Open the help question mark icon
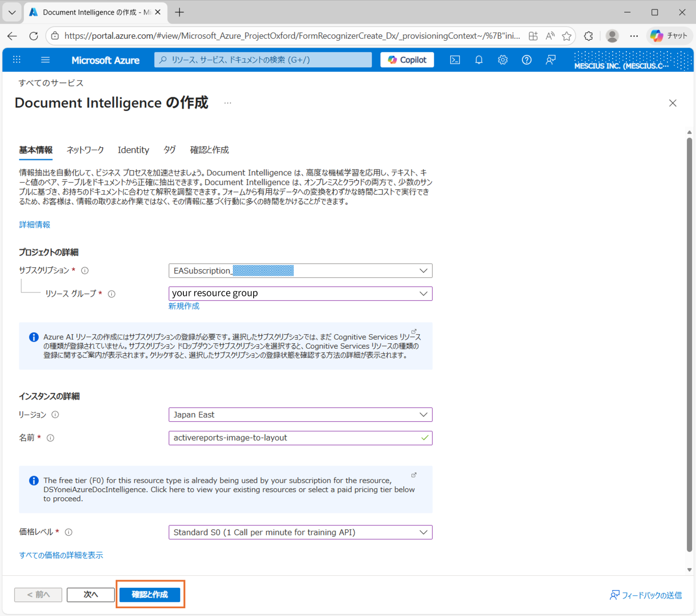Viewport: 696px width, 616px height. point(527,60)
